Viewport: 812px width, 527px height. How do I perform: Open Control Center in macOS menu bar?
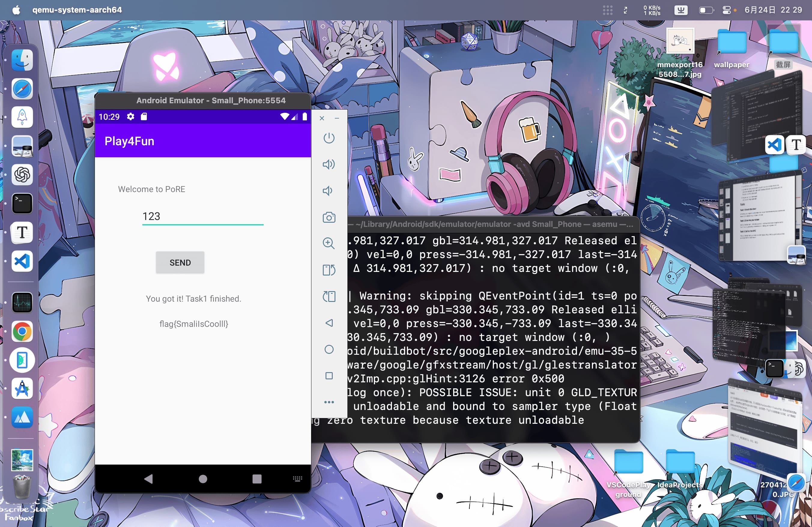727,10
